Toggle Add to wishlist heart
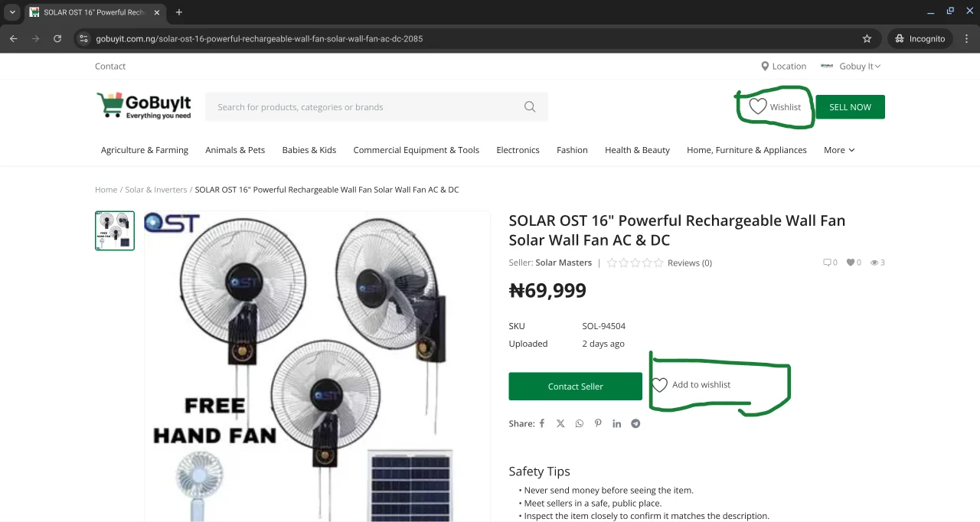Screen dimensions: 980x522 (660, 385)
